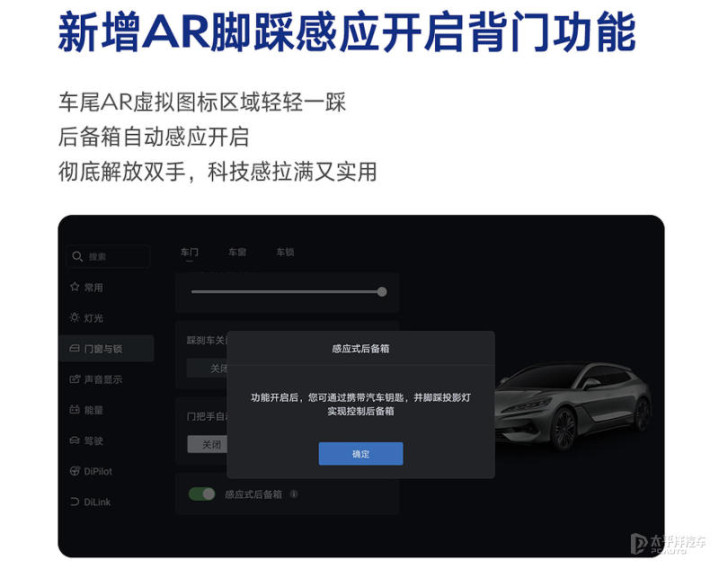Open 声音显示 sound and display settings
719x569 pixels.
click(96, 379)
